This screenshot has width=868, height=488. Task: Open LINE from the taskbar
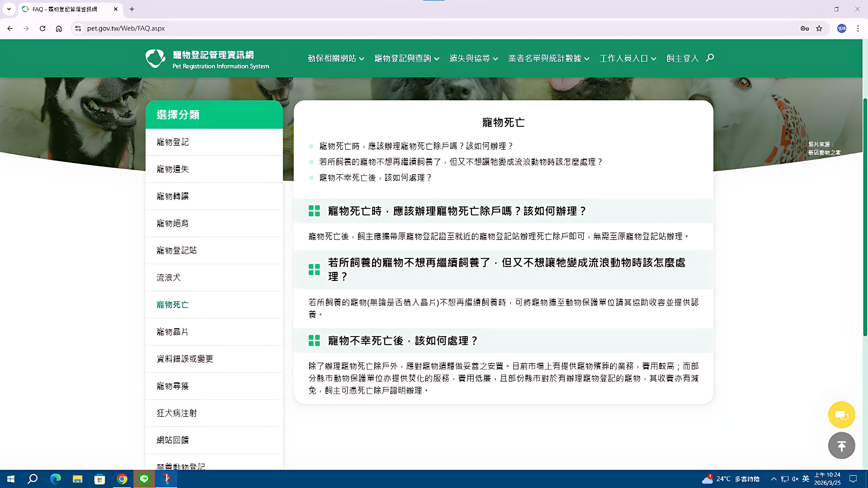[145, 479]
